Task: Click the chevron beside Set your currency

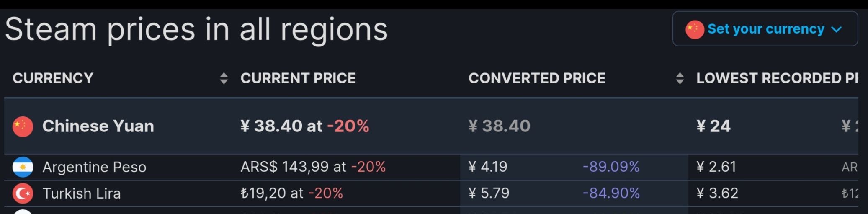Action: click(836, 29)
